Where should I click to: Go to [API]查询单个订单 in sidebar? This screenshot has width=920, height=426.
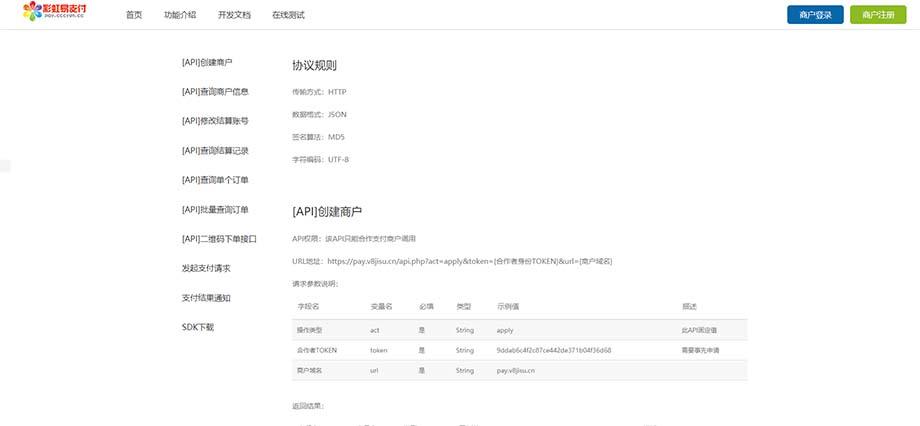[x=215, y=180]
